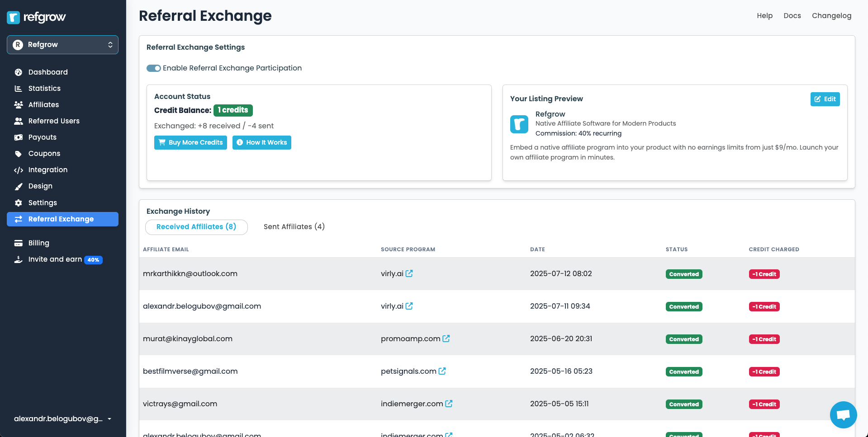Open virly.ai external link for mrkarthikkn

coord(409,273)
